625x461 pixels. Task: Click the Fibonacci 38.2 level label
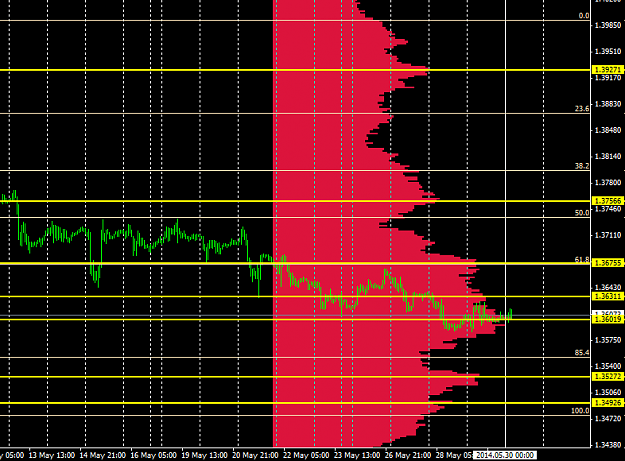(x=582, y=166)
